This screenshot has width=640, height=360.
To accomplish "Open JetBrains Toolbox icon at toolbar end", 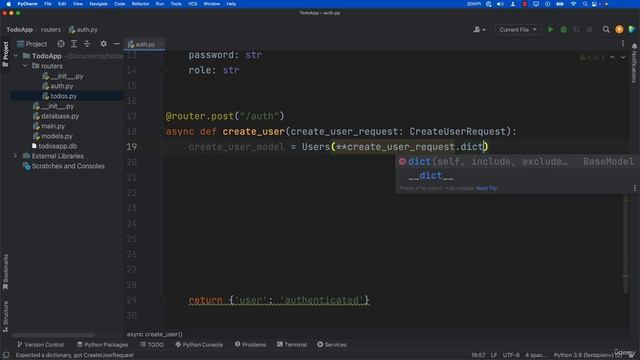I will (632, 29).
